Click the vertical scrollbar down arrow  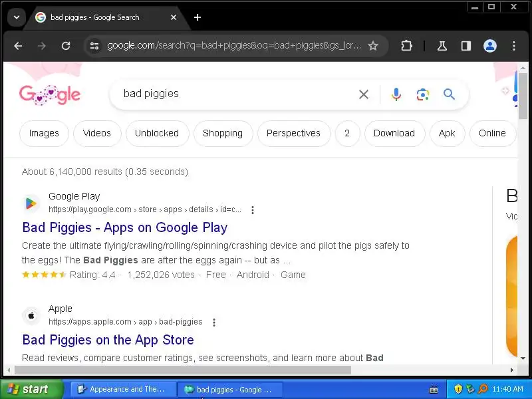[x=523, y=358]
